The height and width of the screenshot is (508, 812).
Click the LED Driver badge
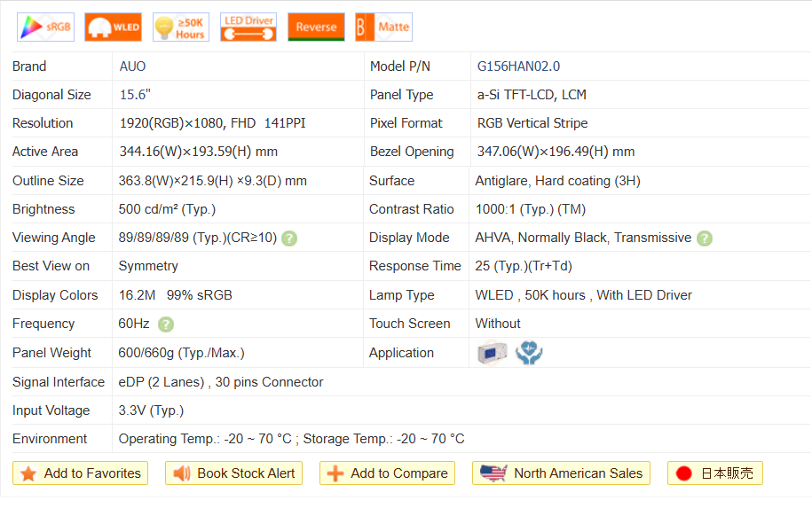coord(248,27)
